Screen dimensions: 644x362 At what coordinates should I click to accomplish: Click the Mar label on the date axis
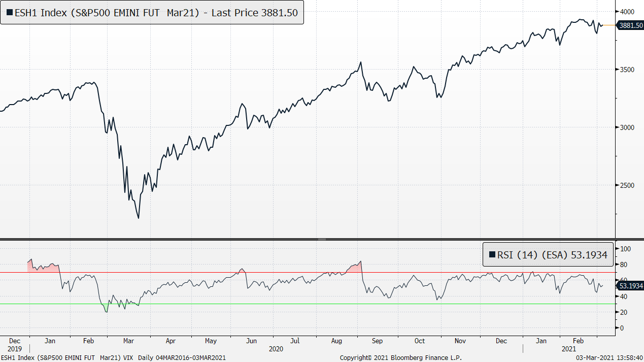coord(128,341)
